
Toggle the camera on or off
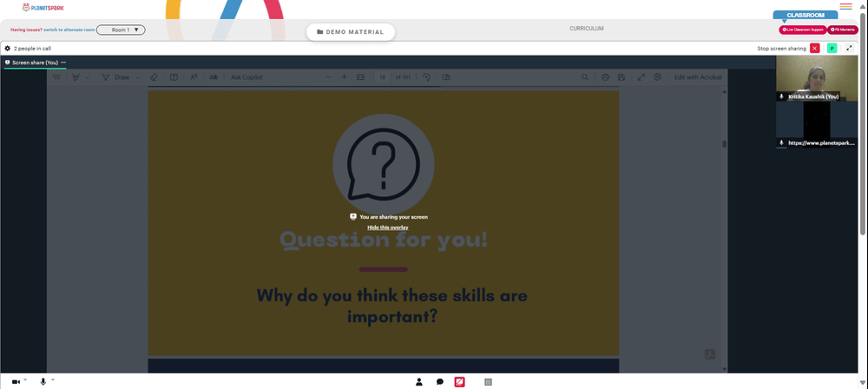(x=16, y=382)
